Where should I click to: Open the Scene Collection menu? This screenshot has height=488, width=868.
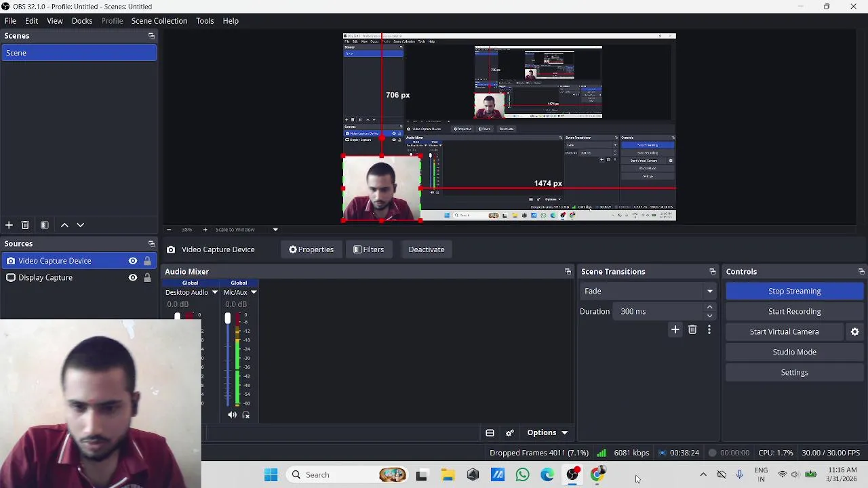click(159, 21)
